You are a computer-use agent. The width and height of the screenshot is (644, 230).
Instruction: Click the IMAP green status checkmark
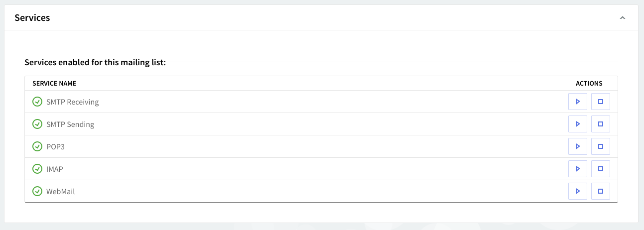click(37, 169)
